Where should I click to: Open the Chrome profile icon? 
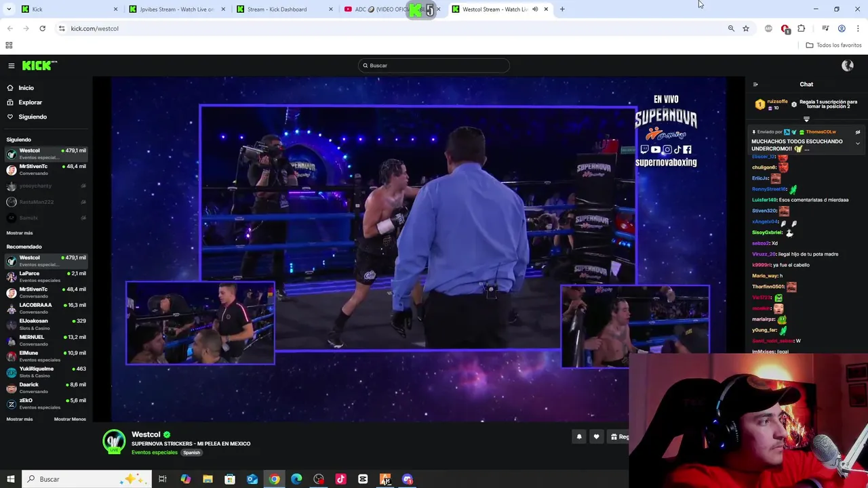[x=842, y=28]
